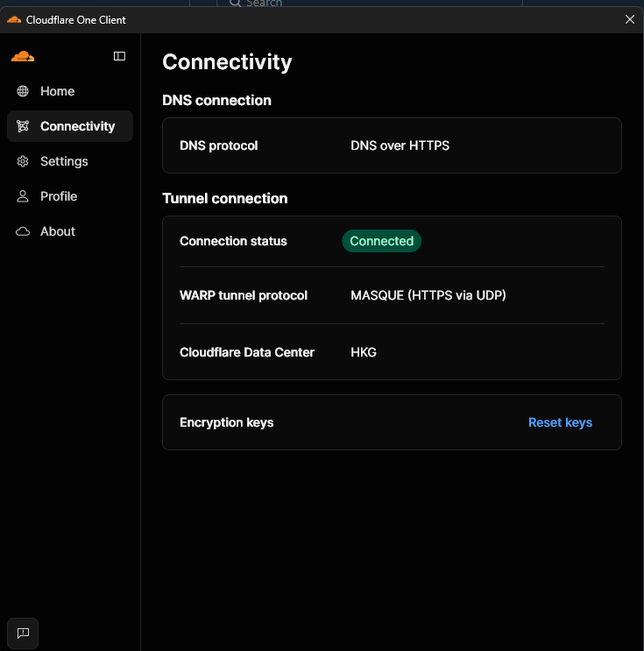
Task: Click the WARP tunnel protocol label
Action: click(244, 295)
